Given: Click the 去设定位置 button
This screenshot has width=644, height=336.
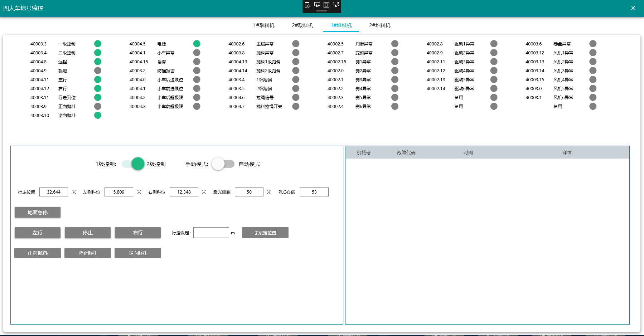Looking at the screenshot, I should 265,233.
